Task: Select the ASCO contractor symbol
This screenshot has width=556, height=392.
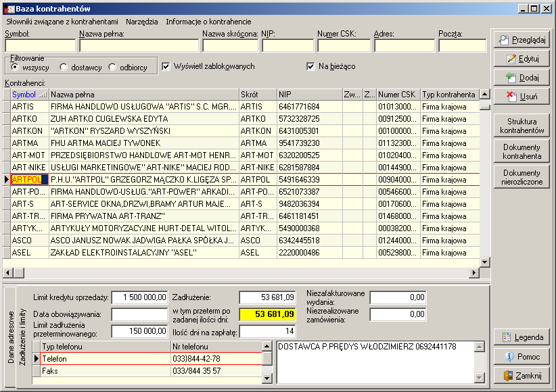Action: pos(30,241)
